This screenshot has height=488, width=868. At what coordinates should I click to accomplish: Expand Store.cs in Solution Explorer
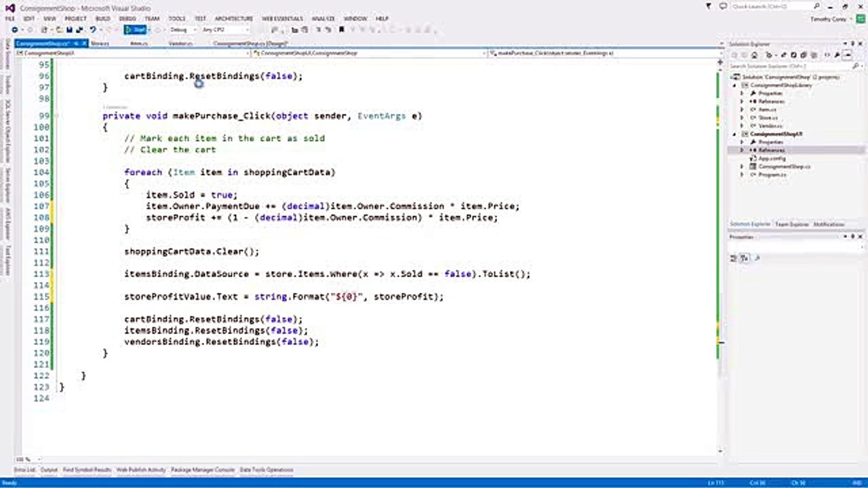(742, 118)
